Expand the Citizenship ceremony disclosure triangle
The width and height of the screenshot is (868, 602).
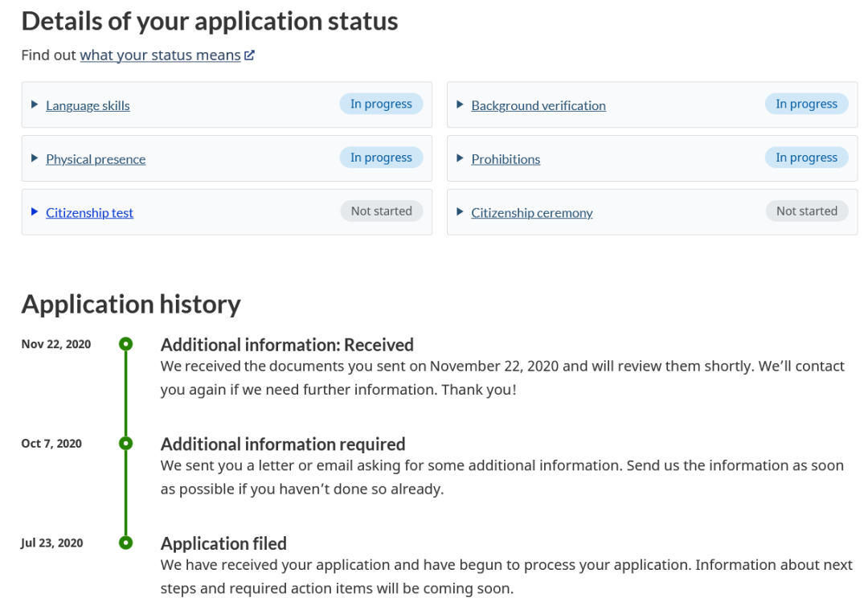pyautogui.click(x=460, y=212)
